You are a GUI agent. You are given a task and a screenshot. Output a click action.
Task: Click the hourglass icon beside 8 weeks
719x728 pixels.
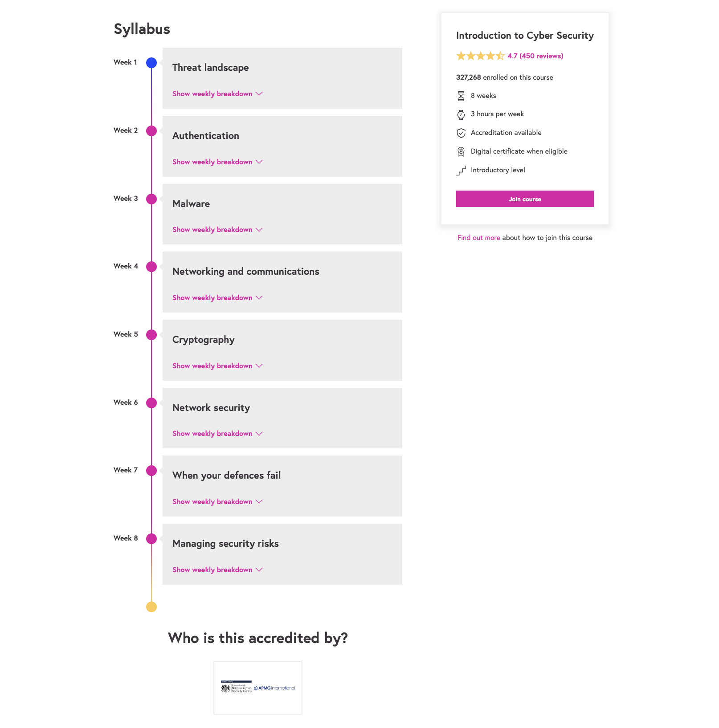[x=461, y=96]
